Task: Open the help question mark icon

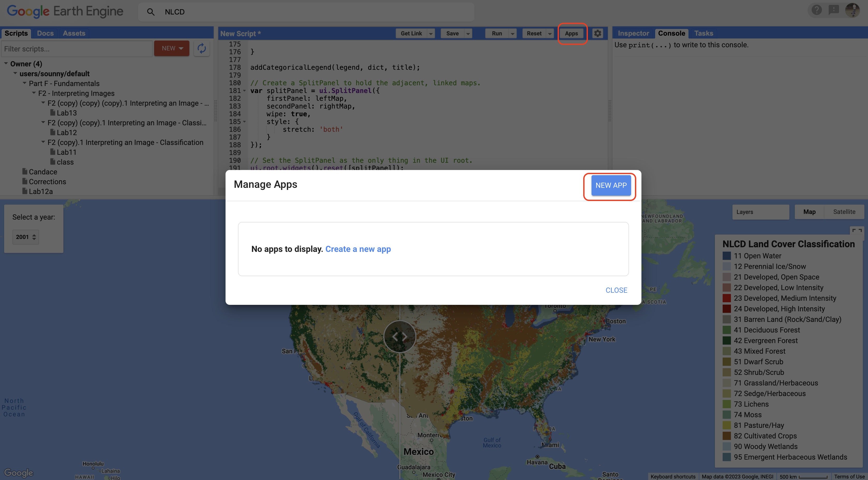Action: [x=817, y=10]
